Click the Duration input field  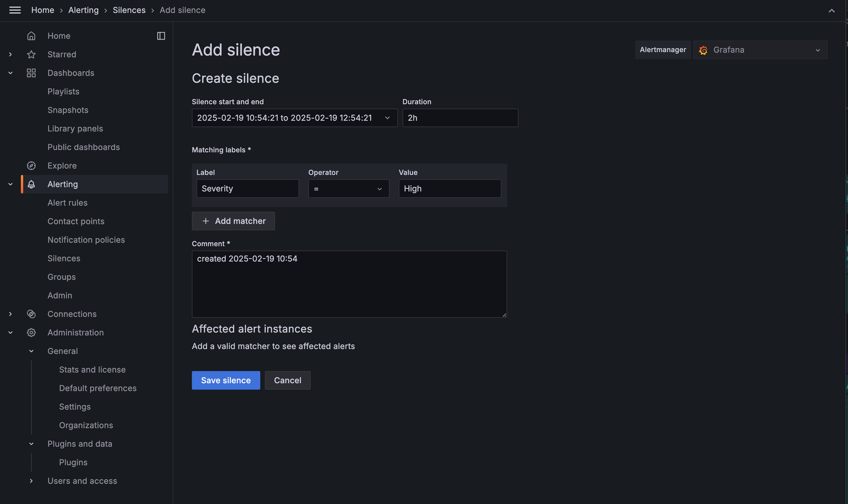pos(460,118)
